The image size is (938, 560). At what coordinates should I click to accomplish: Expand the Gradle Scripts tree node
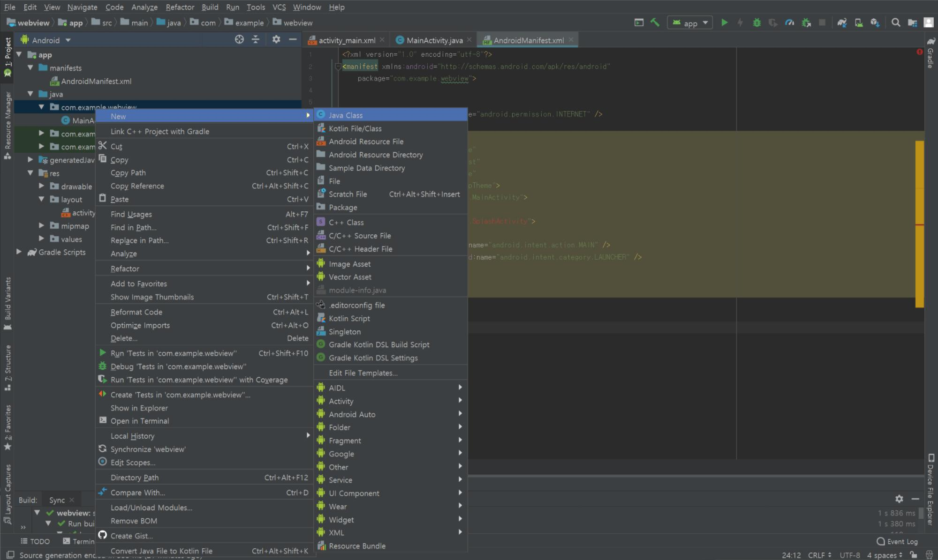pyautogui.click(x=19, y=252)
